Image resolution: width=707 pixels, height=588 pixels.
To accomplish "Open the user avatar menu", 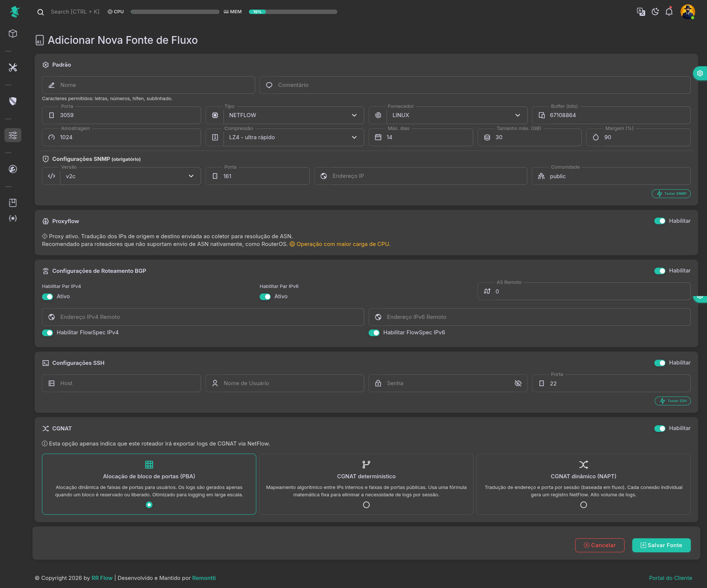I will click(x=687, y=12).
